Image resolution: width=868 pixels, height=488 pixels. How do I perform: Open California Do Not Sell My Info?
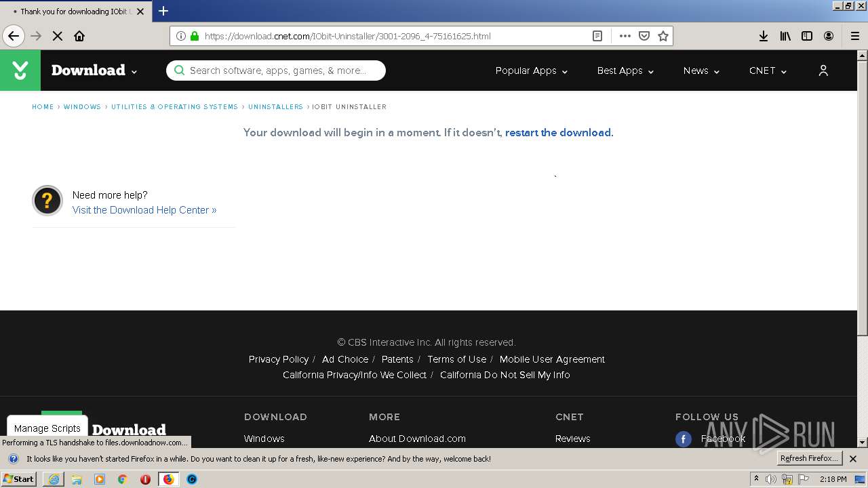(505, 375)
